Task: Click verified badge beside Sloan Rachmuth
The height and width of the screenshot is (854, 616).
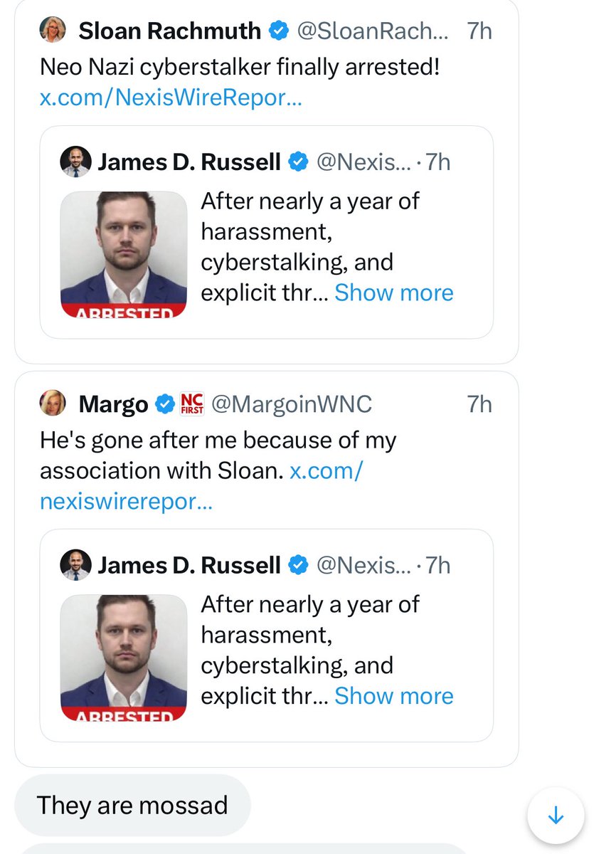Action: pos(279,31)
